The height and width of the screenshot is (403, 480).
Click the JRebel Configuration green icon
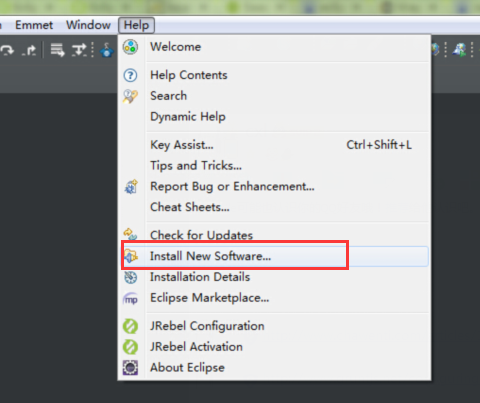130,326
